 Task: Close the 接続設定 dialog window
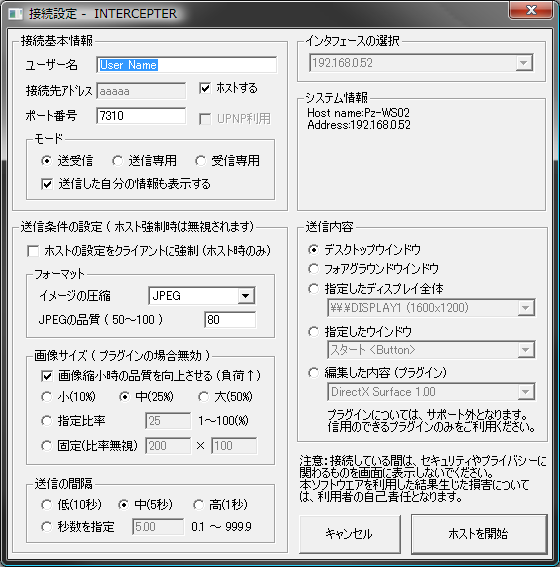click(x=531, y=10)
